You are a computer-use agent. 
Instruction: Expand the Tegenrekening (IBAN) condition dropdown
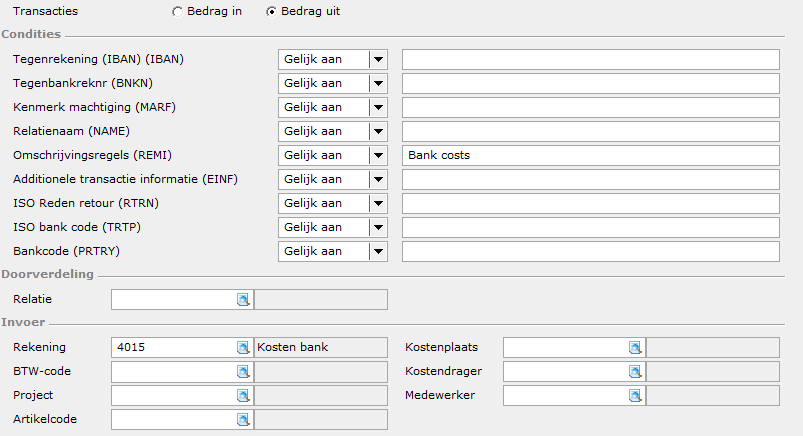pos(378,59)
